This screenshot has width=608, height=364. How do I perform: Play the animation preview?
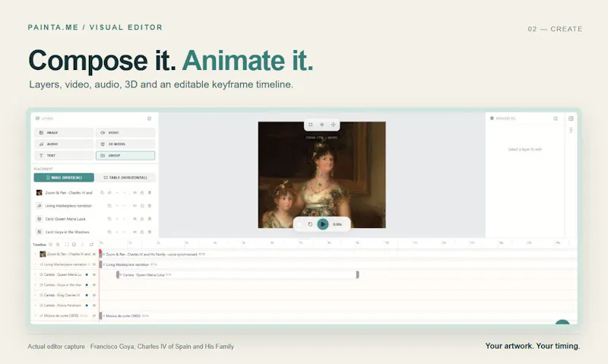[x=322, y=224]
